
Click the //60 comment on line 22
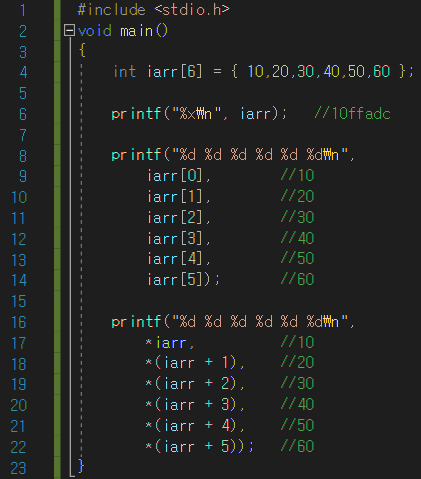click(297, 446)
